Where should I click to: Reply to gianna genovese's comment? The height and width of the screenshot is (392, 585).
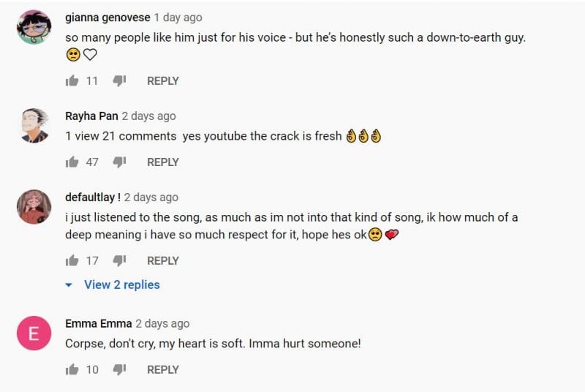tap(163, 81)
